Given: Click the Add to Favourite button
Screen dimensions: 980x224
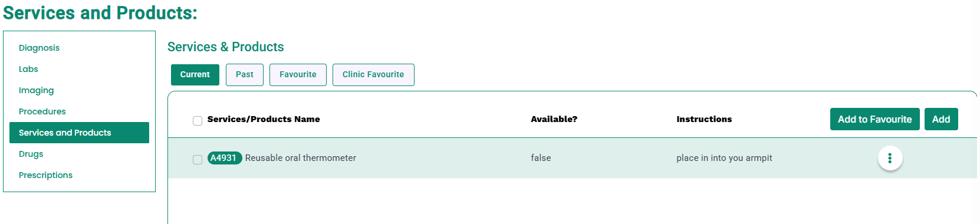Looking at the screenshot, I should 874,119.
